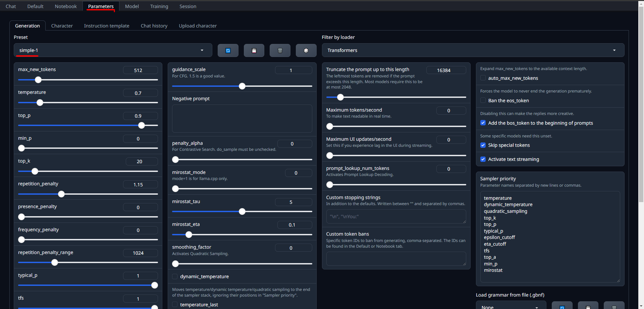Click the top_p slider handle
The image size is (644, 309).
click(142, 125)
